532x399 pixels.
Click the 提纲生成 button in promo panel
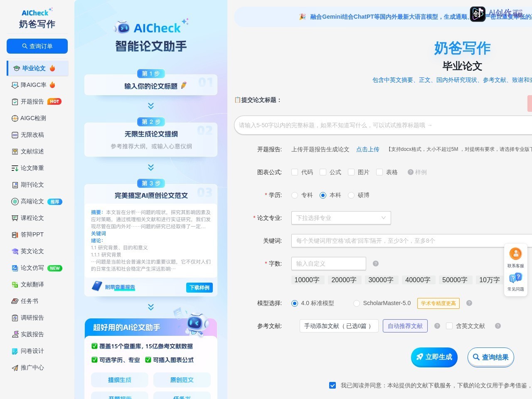click(120, 380)
